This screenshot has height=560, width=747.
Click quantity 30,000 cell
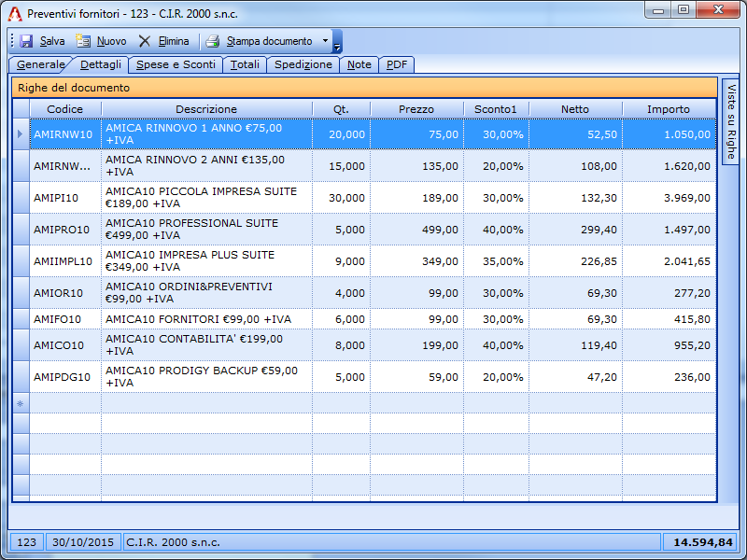tap(341, 198)
